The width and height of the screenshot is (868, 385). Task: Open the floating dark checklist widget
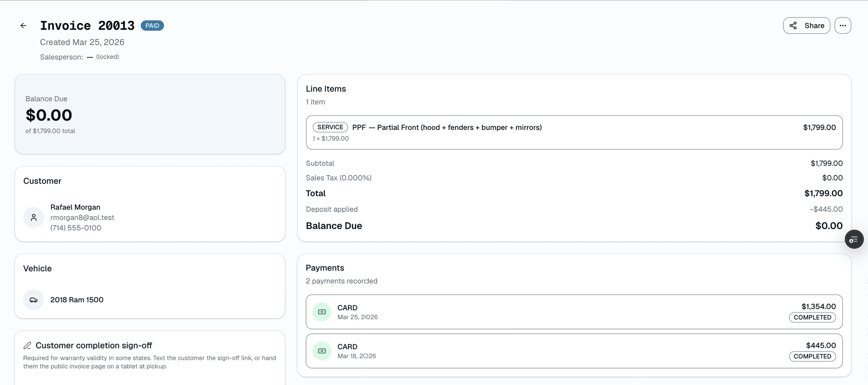pos(854,240)
